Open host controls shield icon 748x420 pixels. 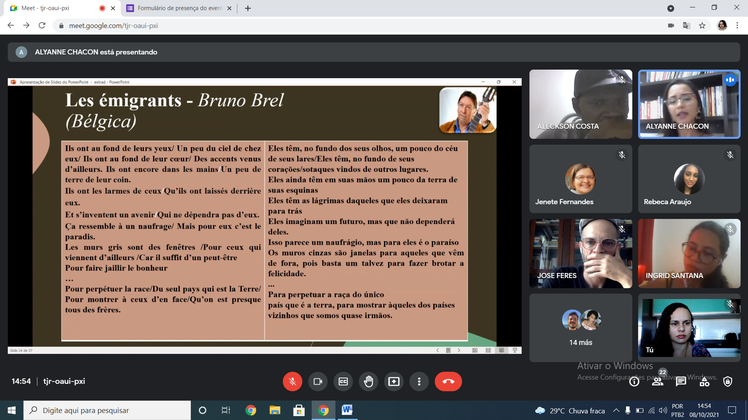(x=727, y=381)
